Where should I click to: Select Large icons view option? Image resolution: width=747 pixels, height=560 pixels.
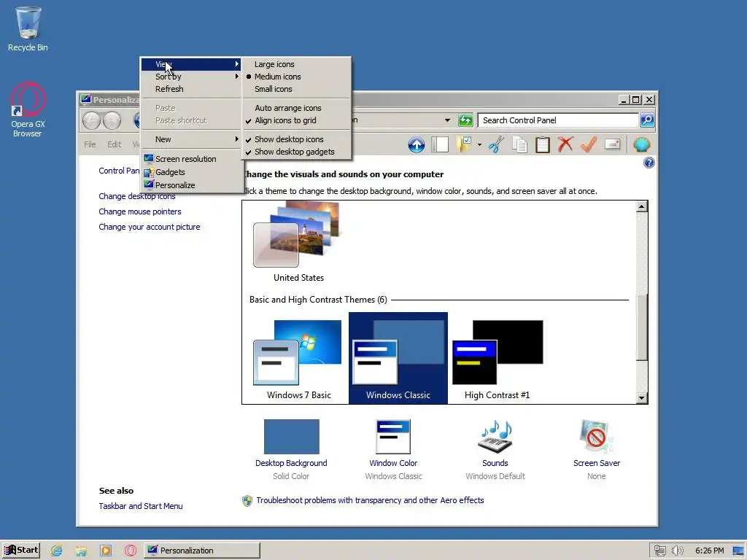(x=297, y=64)
